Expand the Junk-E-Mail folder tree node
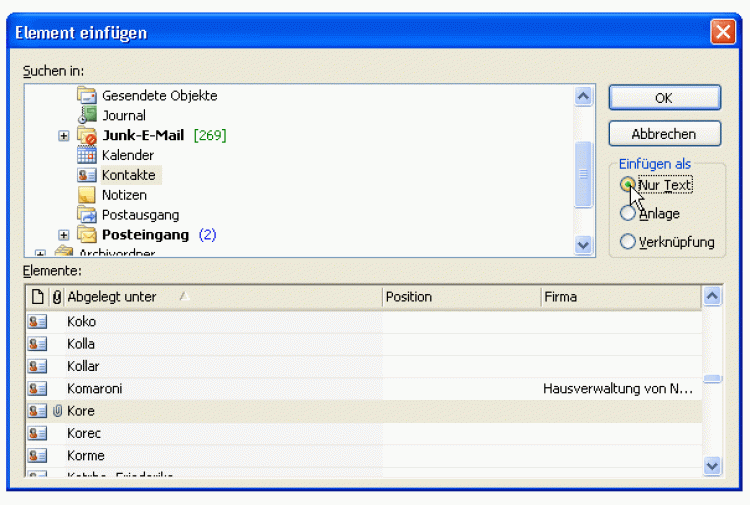This screenshot has width=750, height=505. 64,136
